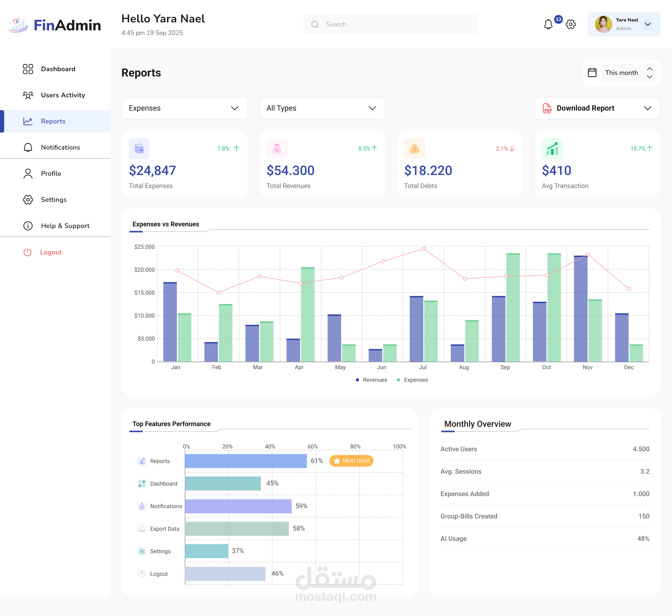Click the wallet icon on Total Expenses card
Image resolution: width=672 pixels, height=616 pixels.
tap(139, 149)
